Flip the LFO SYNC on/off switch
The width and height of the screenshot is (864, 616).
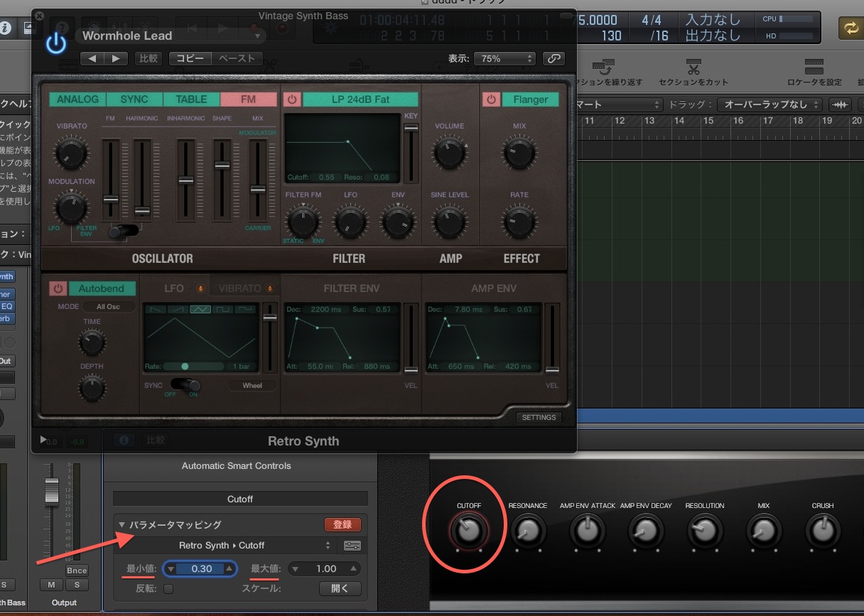pyautogui.click(x=186, y=385)
